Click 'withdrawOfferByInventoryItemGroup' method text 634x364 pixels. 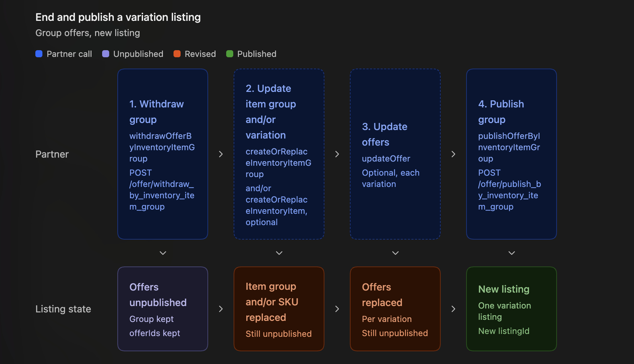coord(162,147)
